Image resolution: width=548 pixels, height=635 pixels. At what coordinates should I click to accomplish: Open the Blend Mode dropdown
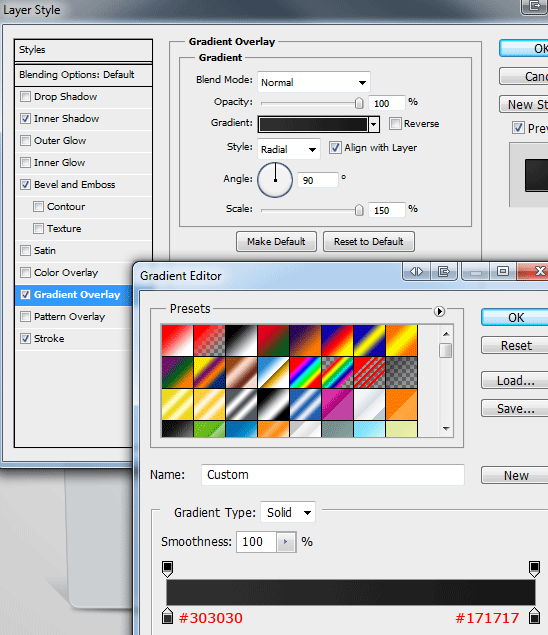point(314,82)
